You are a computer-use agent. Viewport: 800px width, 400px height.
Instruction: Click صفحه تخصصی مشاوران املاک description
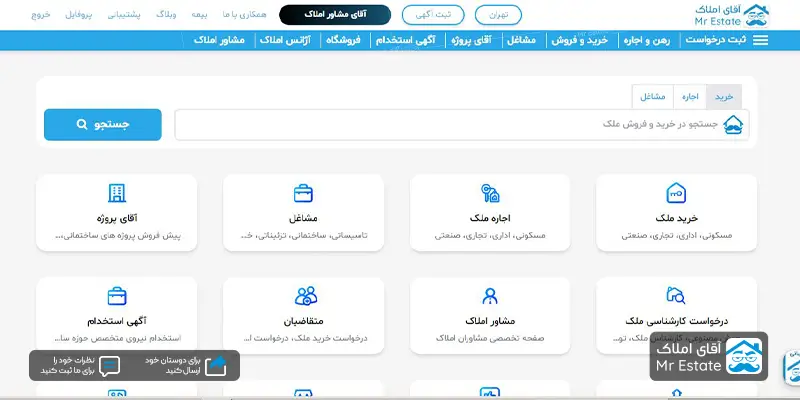click(490, 338)
